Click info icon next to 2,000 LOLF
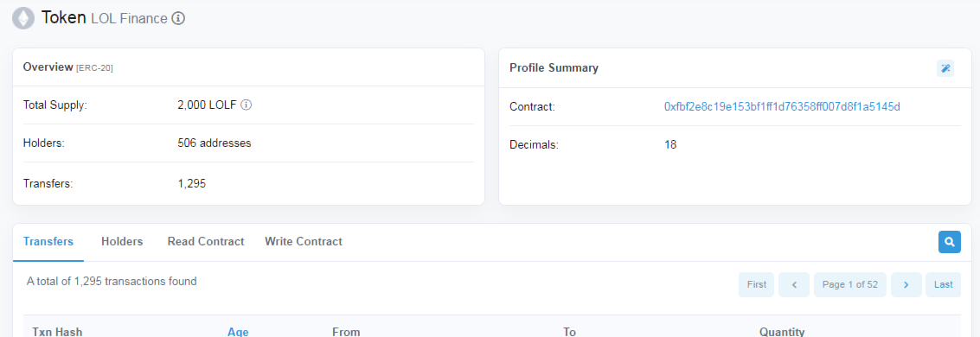 pyautogui.click(x=247, y=105)
